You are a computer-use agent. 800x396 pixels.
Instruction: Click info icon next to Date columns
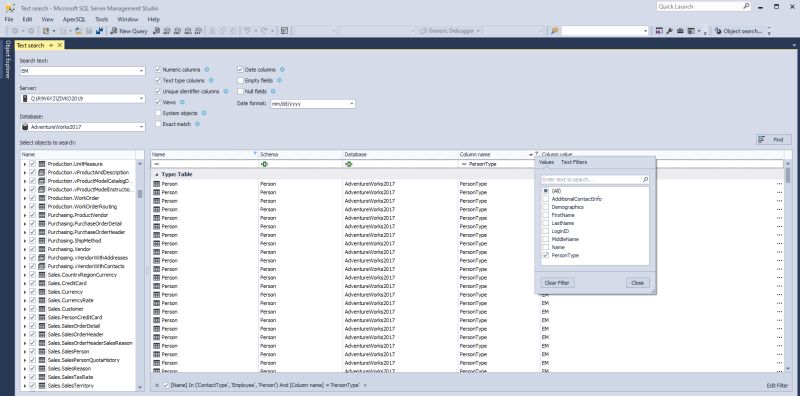282,69
